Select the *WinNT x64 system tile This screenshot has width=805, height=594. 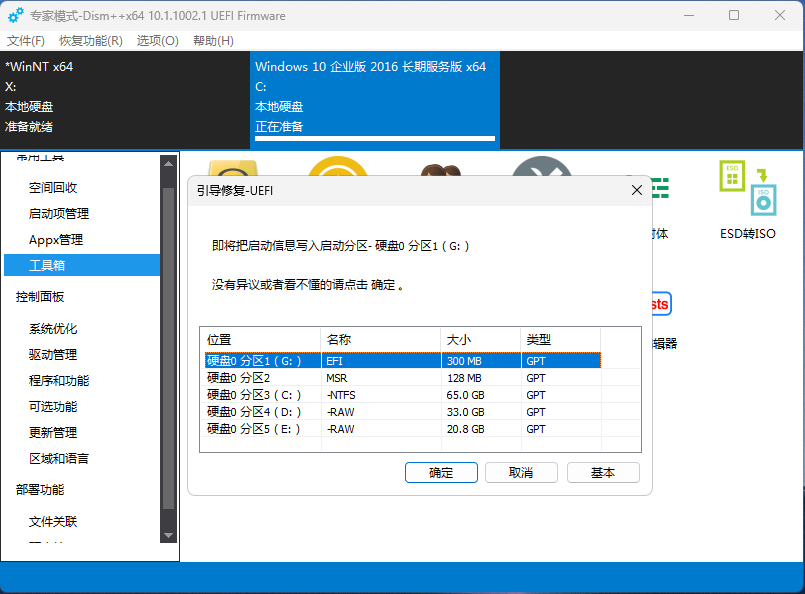(125, 100)
